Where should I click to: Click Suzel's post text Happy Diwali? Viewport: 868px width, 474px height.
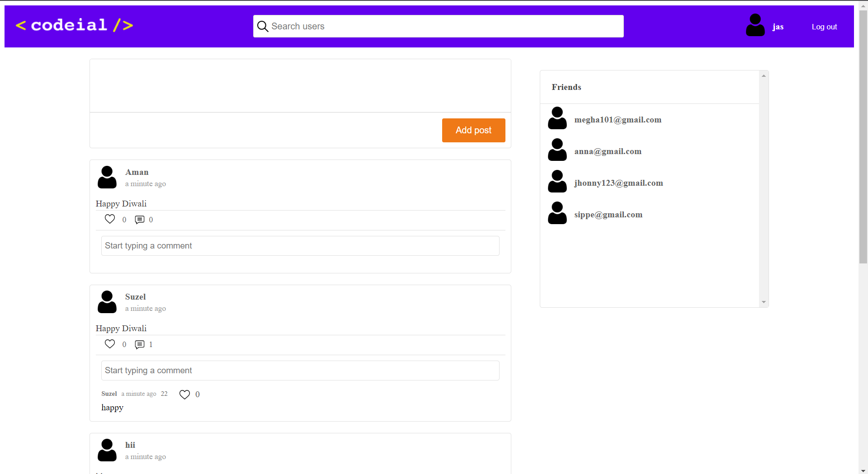pos(121,329)
